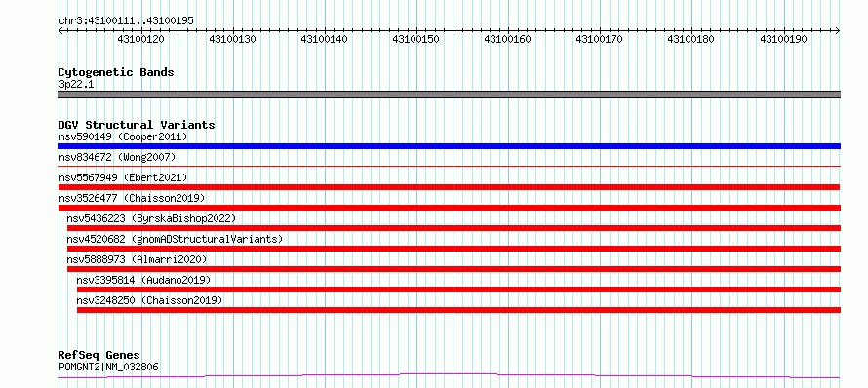Click the magenta POMGNT2 gene feature line
Viewport: 868px width, 388px height.
click(x=449, y=376)
